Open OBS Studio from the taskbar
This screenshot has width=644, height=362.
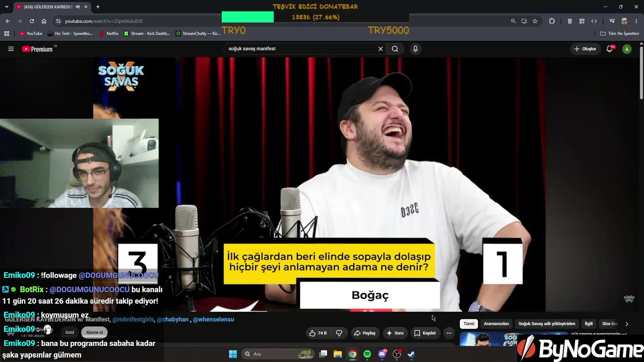click(x=396, y=354)
